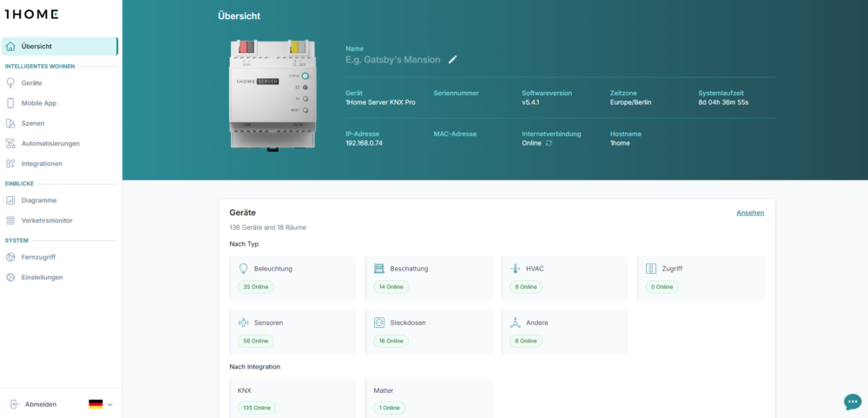
Task: Click the 14 Online shading badge
Action: click(391, 287)
